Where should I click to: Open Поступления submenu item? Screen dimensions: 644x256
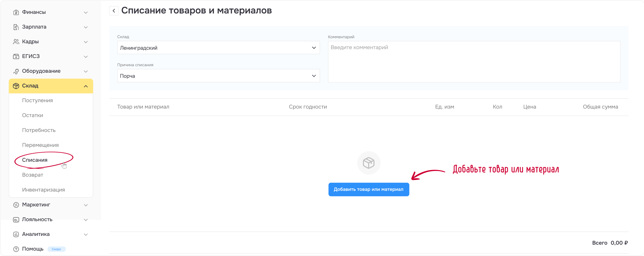pos(38,100)
